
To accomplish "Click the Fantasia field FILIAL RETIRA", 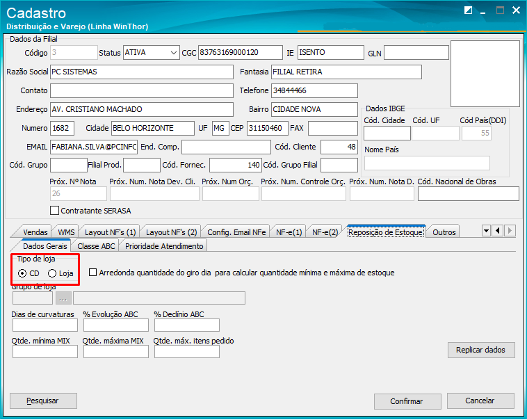I will 346,72.
